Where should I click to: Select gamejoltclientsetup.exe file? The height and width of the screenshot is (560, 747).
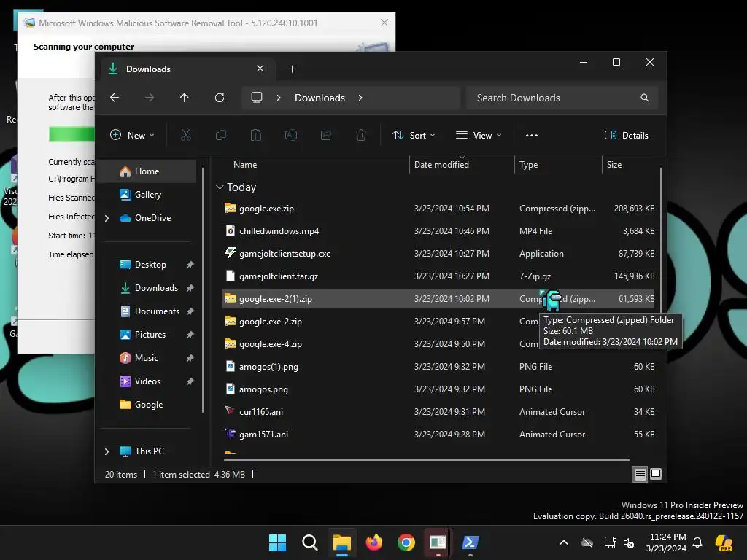(438, 254)
